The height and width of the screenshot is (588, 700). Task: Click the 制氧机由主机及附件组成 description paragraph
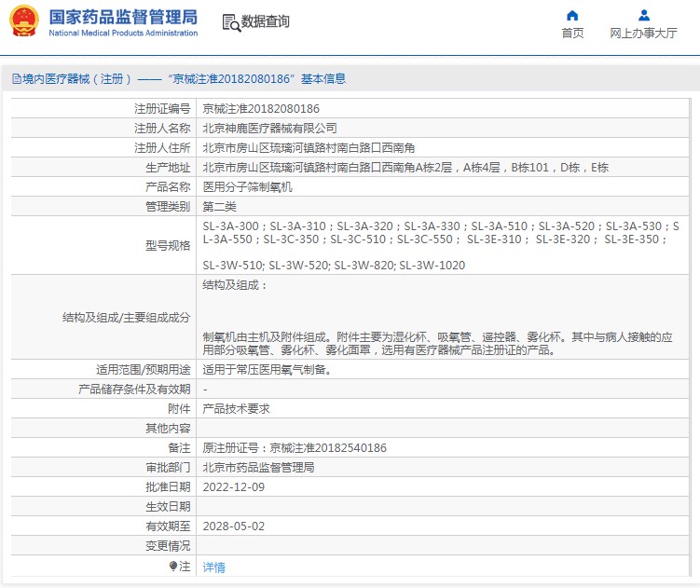(x=437, y=343)
